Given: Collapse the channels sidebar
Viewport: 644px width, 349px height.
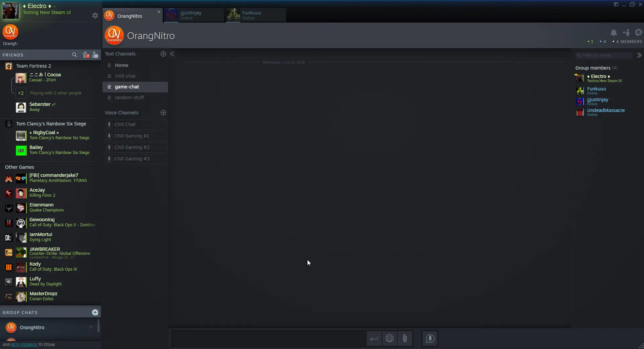Looking at the screenshot, I should pyautogui.click(x=172, y=54).
